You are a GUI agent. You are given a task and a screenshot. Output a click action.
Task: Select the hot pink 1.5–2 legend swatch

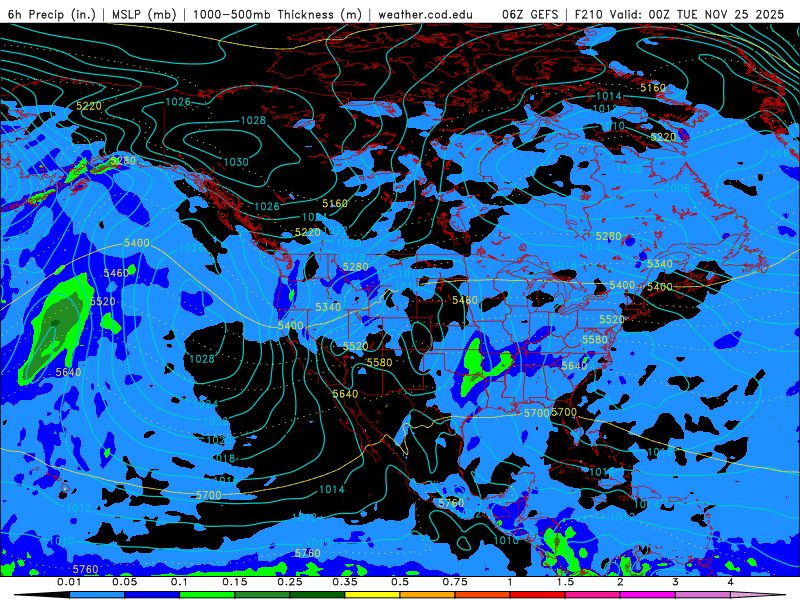coord(593,595)
